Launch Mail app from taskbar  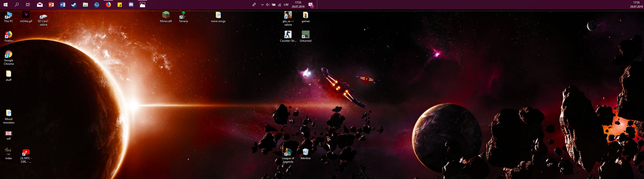(40, 4)
